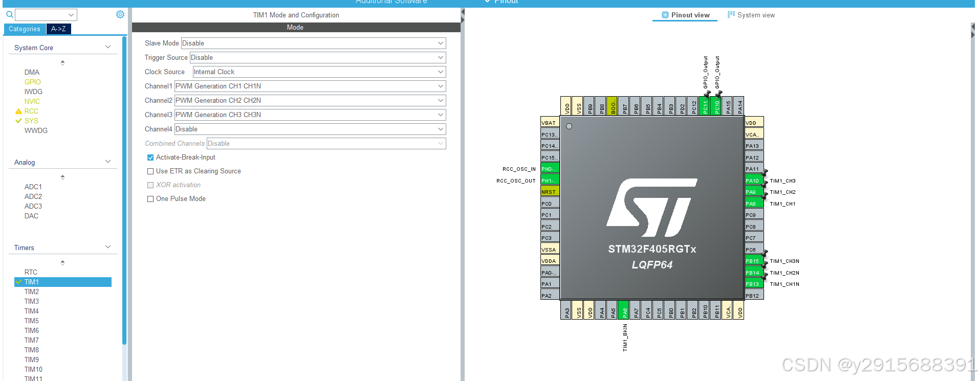Click System Core sort arrow
The width and height of the screenshot is (980, 381).
(62, 63)
